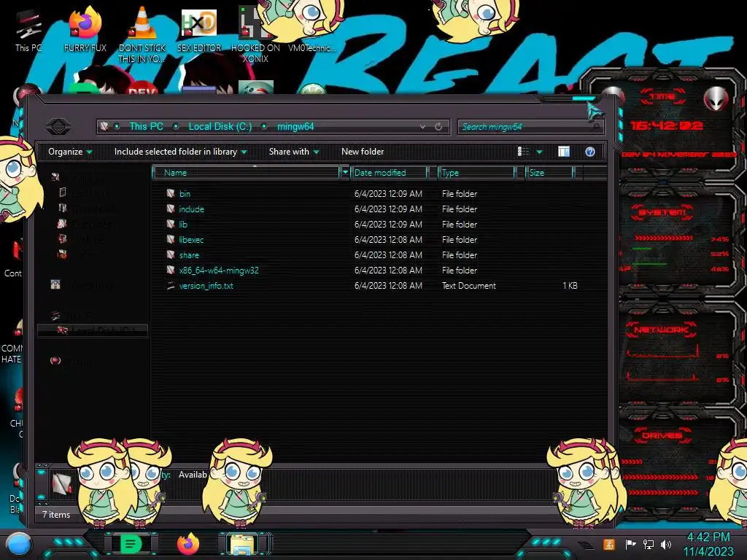Refresh the mingw64 folder view
The width and height of the screenshot is (747, 560).
point(438,127)
